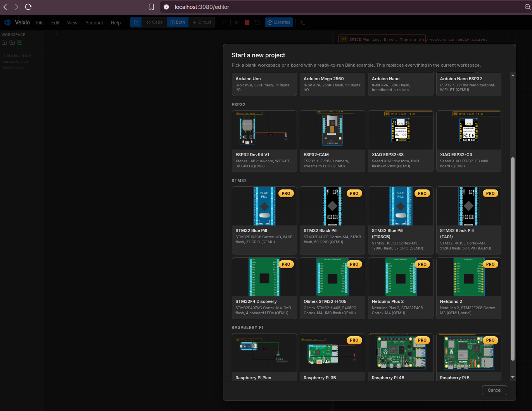This screenshot has height=411, width=532.
Task: Bookmark this page in the browser
Action: click(151, 7)
